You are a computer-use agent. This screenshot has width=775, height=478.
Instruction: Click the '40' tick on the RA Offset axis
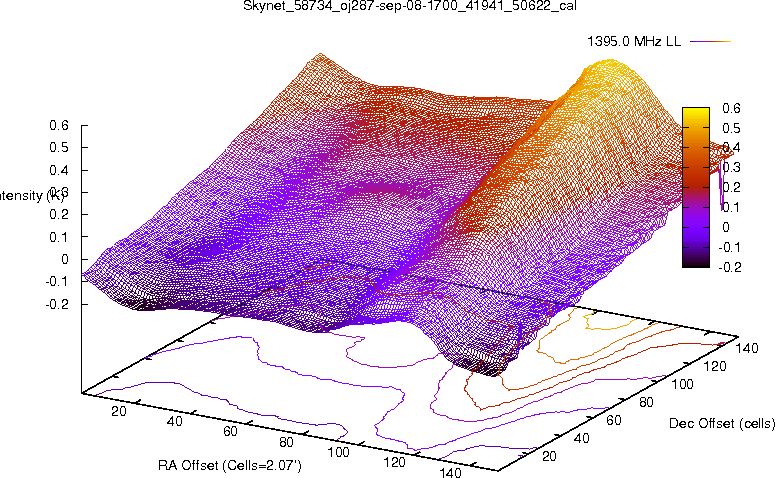[174, 421]
